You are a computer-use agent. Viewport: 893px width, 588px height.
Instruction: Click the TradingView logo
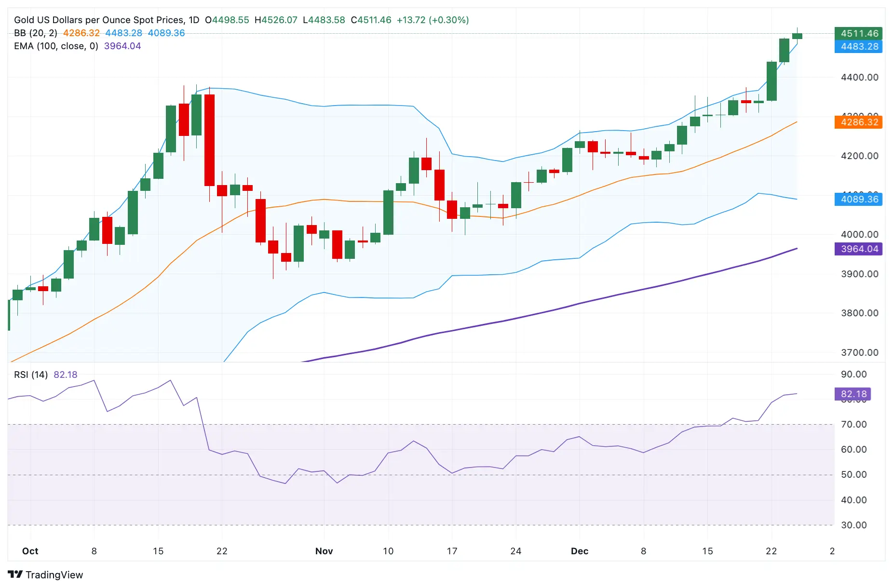(45, 575)
